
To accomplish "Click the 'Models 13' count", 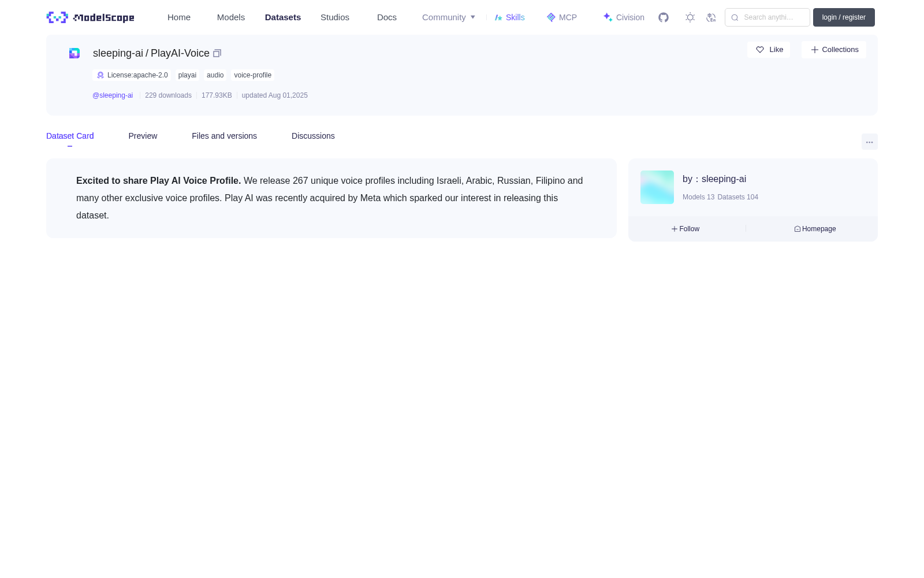I will tap(698, 197).
